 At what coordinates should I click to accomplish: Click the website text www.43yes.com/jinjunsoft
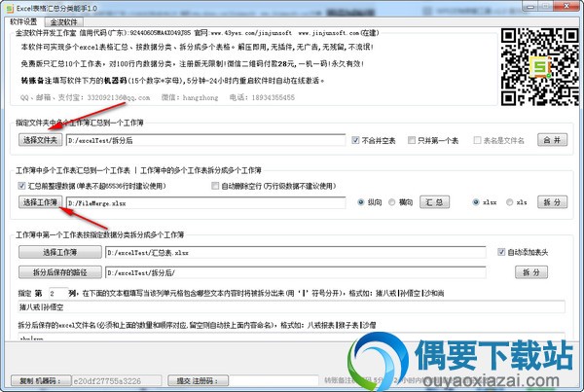[251, 33]
